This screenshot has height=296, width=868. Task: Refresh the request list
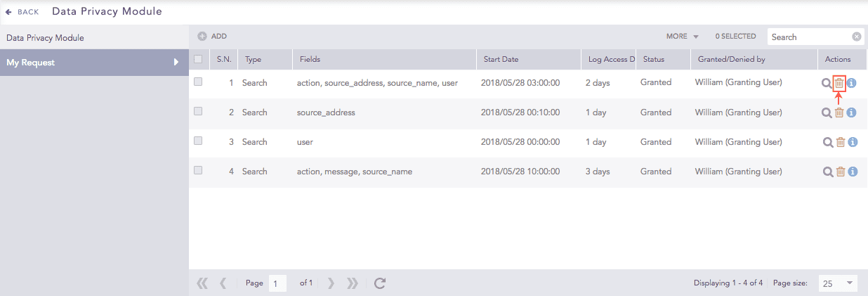click(x=380, y=283)
